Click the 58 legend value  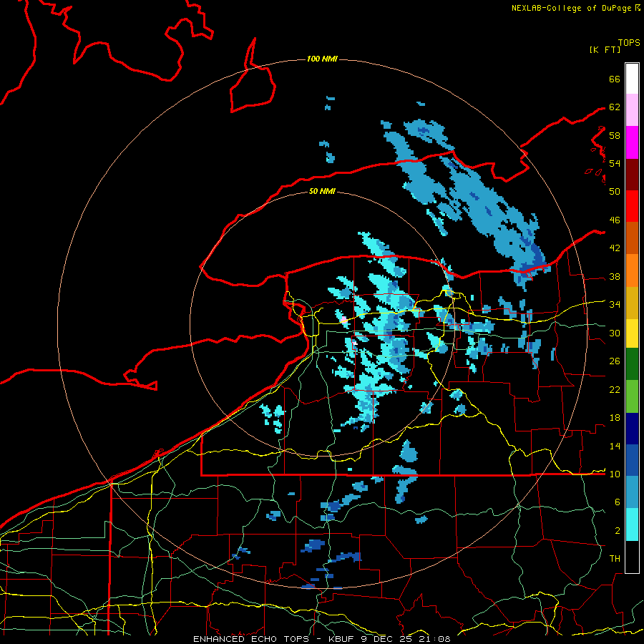tap(615, 135)
